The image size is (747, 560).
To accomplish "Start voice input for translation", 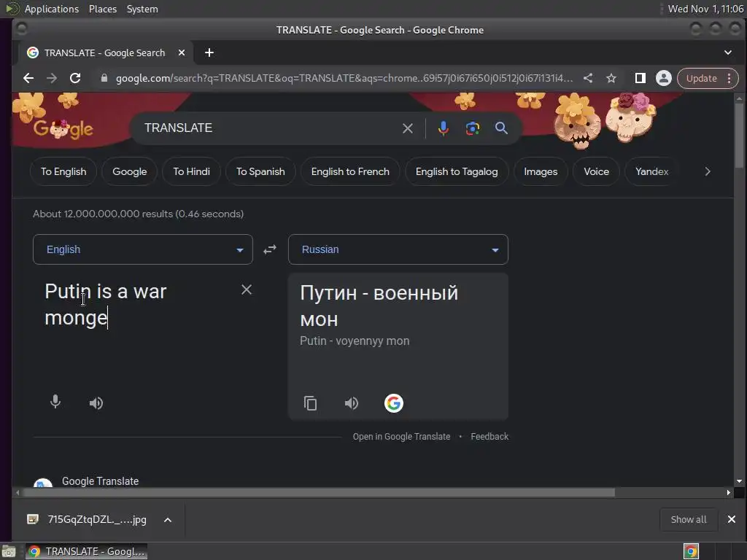I will (x=55, y=402).
